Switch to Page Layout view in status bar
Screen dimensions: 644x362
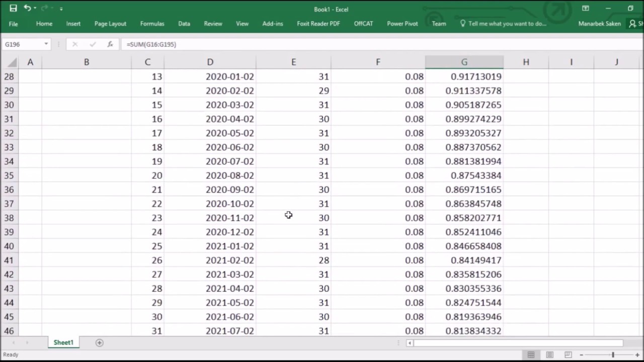coord(549,354)
